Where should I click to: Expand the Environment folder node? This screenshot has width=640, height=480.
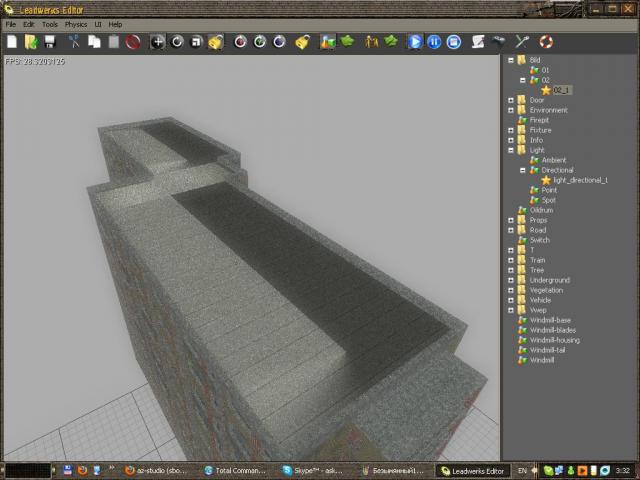pos(511,110)
